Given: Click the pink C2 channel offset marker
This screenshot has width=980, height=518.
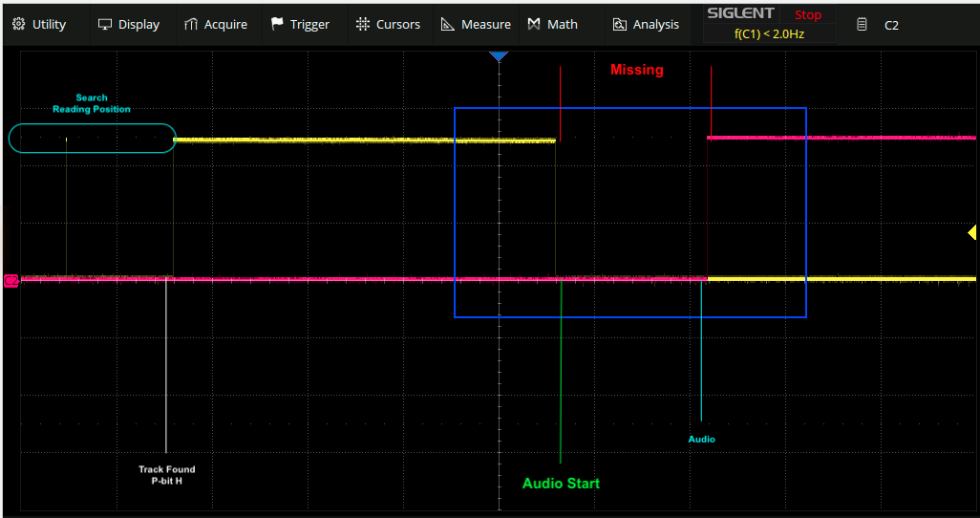Looking at the screenshot, I should click(x=11, y=281).
